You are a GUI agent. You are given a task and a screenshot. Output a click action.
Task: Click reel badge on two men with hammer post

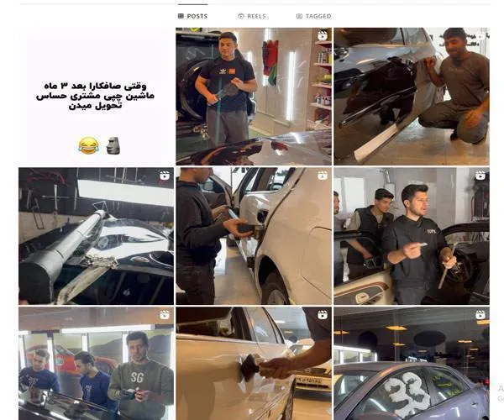[x=480, y=176]
